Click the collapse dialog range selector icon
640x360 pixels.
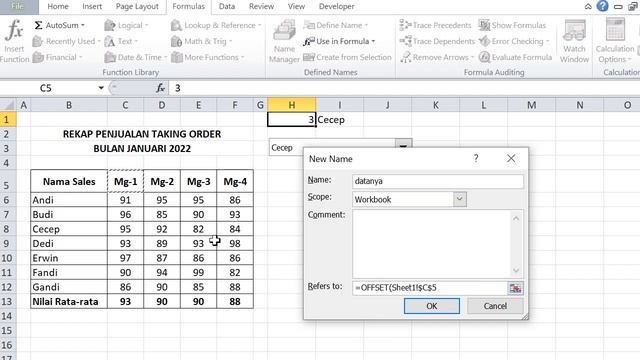[x=515, y=288]
